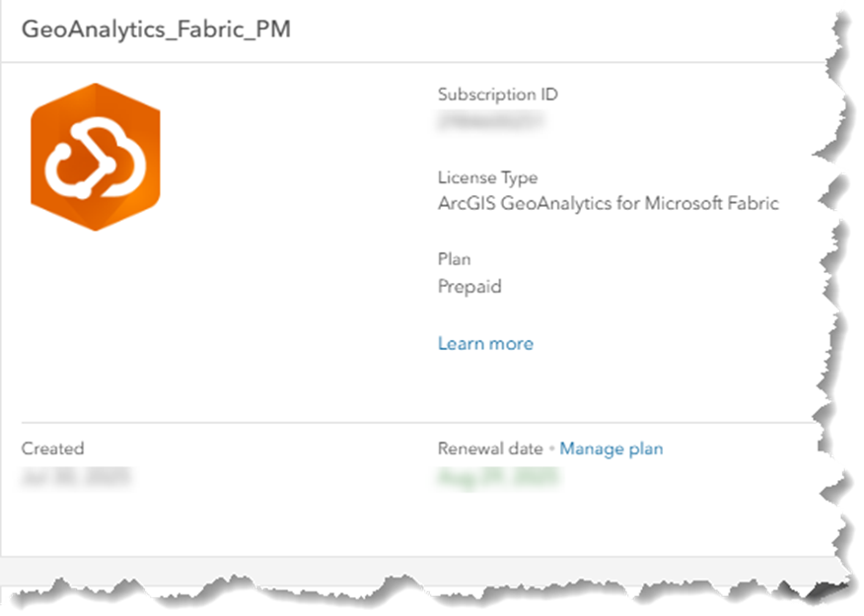
Task: Click the dot separator before Manage plan
Action: [x=551, y=449]
